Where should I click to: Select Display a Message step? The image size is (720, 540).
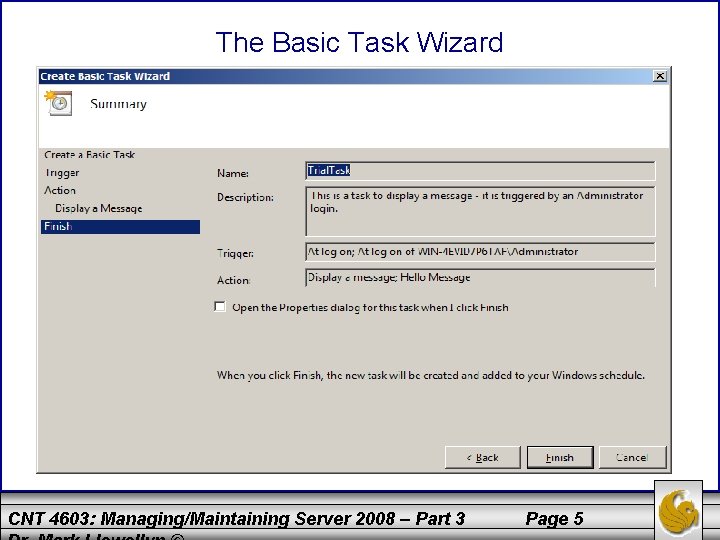click(99, 208)
